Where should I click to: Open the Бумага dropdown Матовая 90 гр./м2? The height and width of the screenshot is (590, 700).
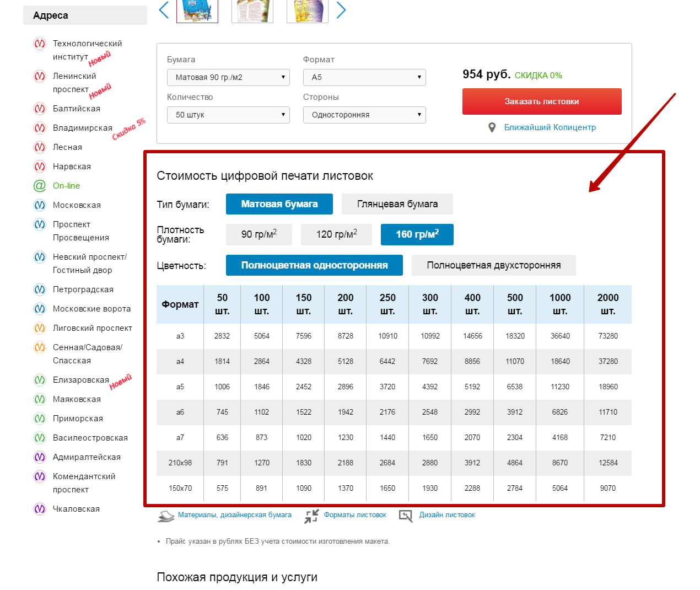tap(228, 77)
